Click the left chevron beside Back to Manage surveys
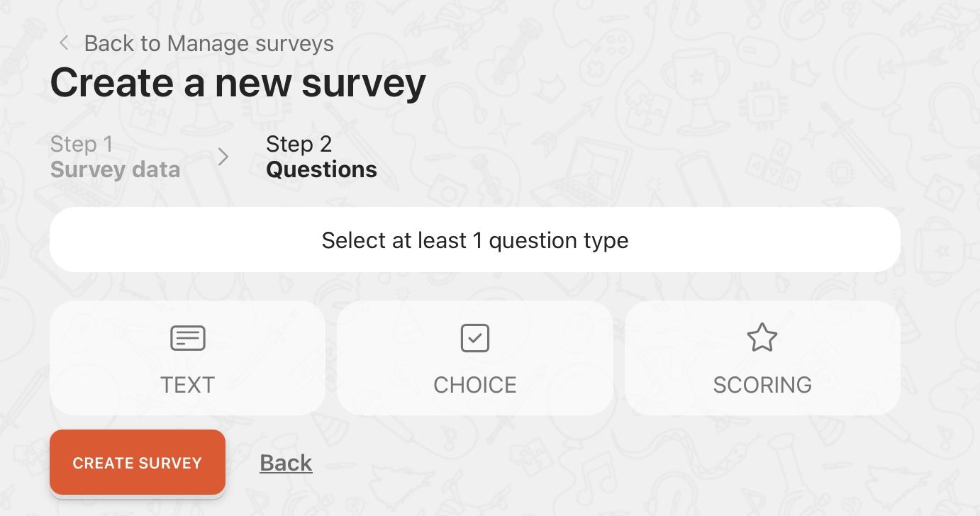This screenshot has height=516, width=980. (64, 43)
